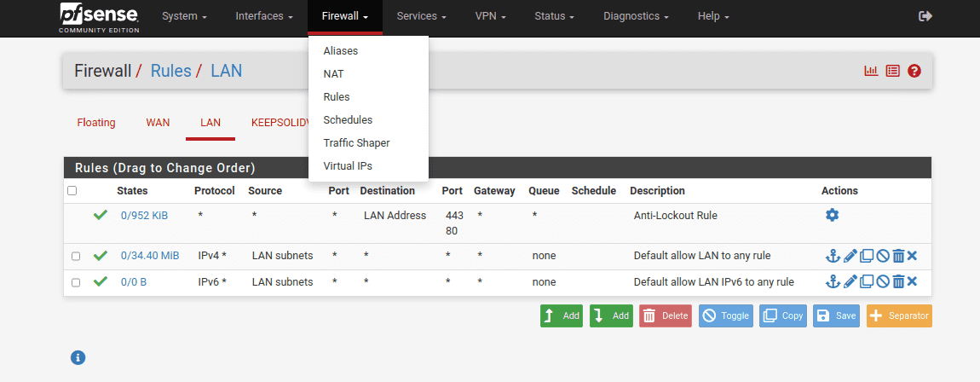This screenshot has height=382, width=980.
Task: Expand the Diagnostics dropdown menu
Action: point(635,16)
